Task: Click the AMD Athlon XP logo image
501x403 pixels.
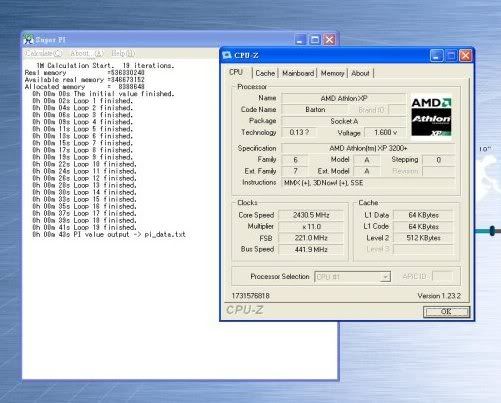Action: click(431, 117)
